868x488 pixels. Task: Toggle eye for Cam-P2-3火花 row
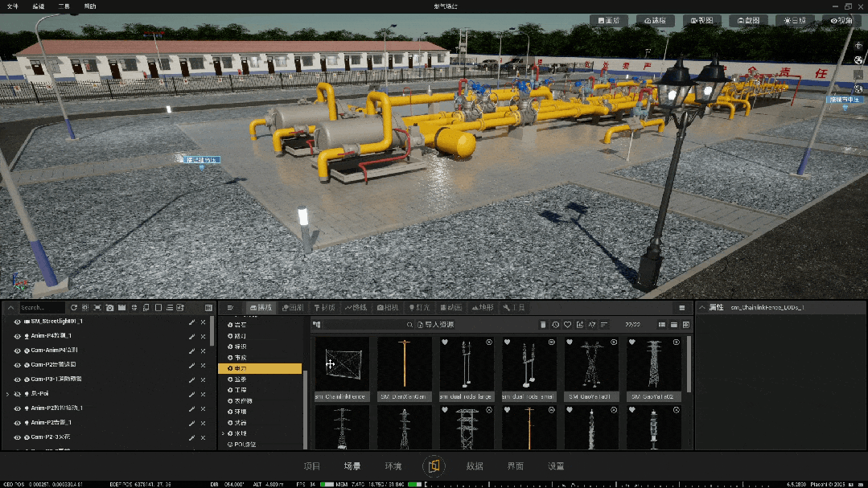pyautogui.click(x=17, y=437)
